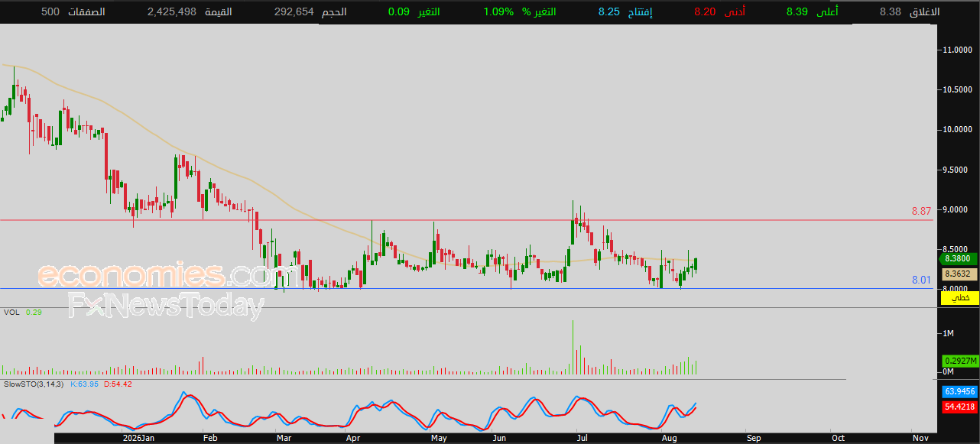Click the الحجم volume value 292,654
Screen dimensions: 980x444
(294, 12)
